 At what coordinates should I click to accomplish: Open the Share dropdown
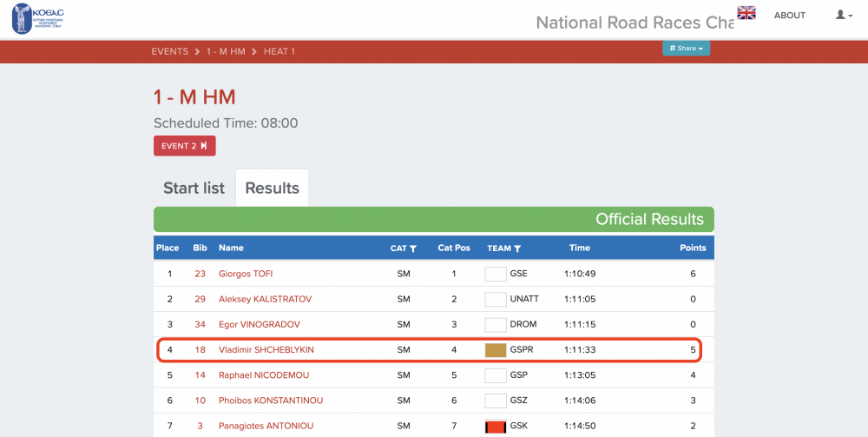686,49
